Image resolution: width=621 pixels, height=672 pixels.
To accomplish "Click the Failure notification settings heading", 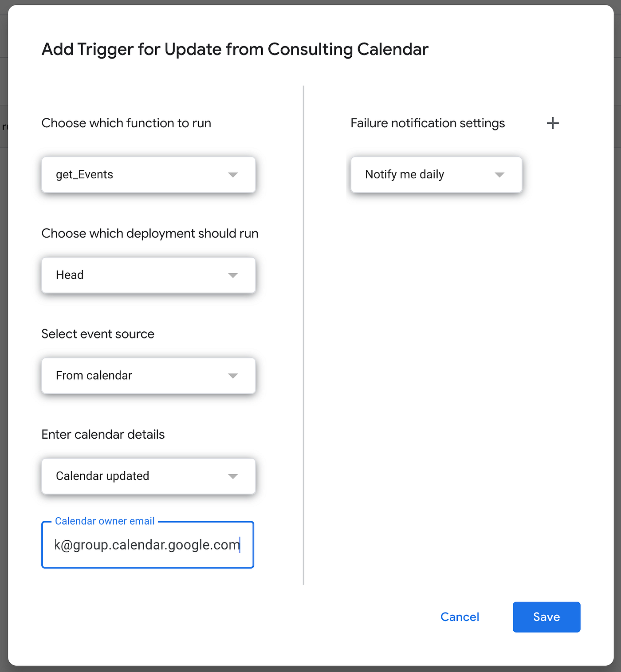I will (428, 123).
